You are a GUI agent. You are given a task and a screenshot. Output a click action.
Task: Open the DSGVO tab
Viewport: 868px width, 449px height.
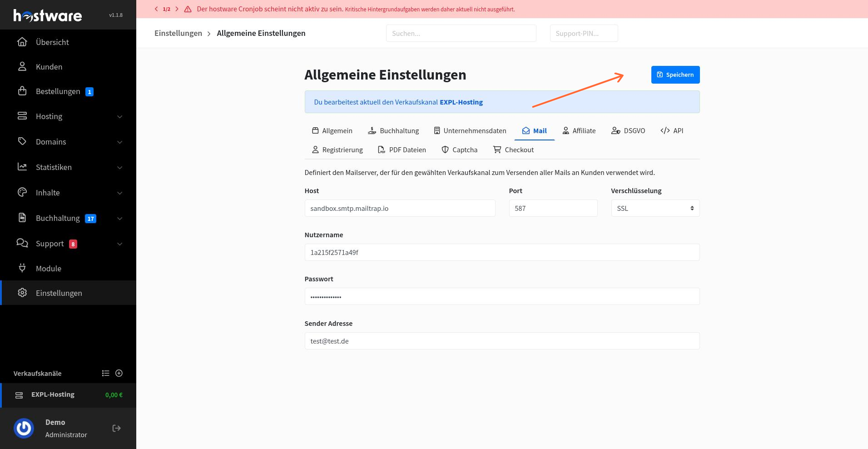pyautogui.click(x=628, y=130)
